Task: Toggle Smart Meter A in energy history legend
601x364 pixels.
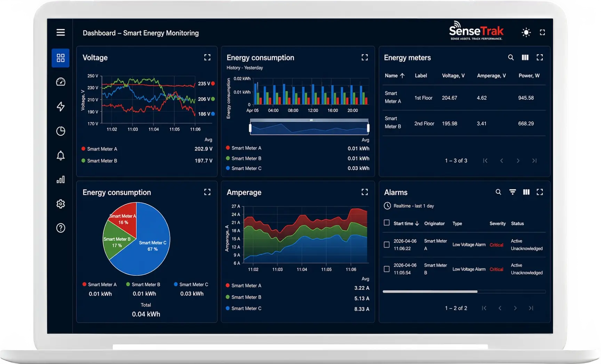Action: (244, 148)
